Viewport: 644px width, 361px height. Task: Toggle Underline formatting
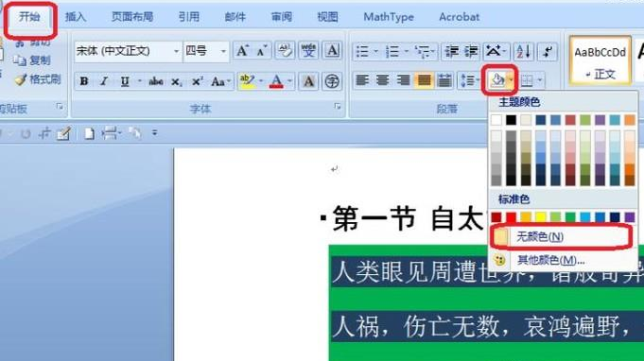125,81
